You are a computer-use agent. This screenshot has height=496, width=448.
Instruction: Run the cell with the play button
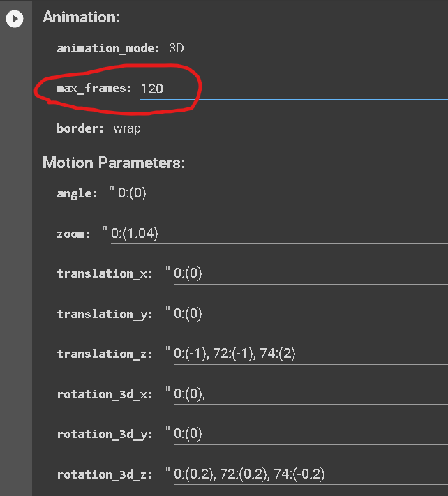click(15, 19)
